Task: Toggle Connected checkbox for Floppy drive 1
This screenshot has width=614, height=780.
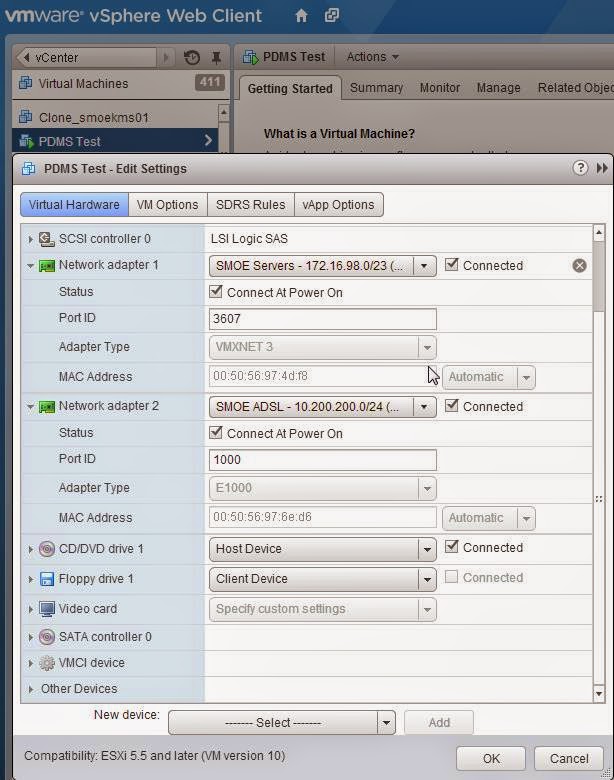Action: point(451,577)
